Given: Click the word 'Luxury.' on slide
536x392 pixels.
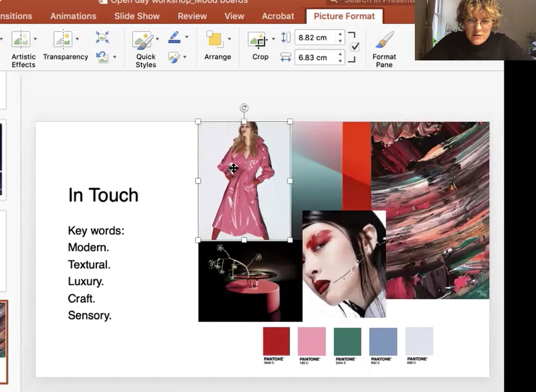Looking at the screenshot, I should point(86,281).
